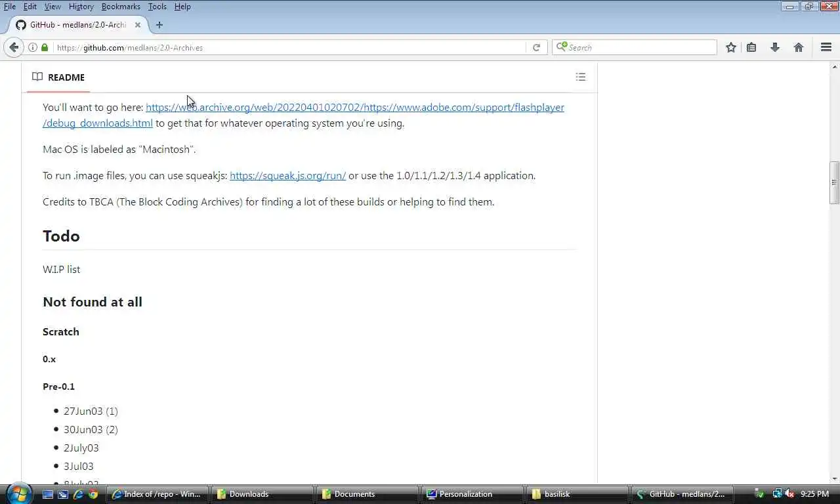Launch Internet Explorer from quick launch
Screen dimensions: 840x504
click(x=78, y=494)
